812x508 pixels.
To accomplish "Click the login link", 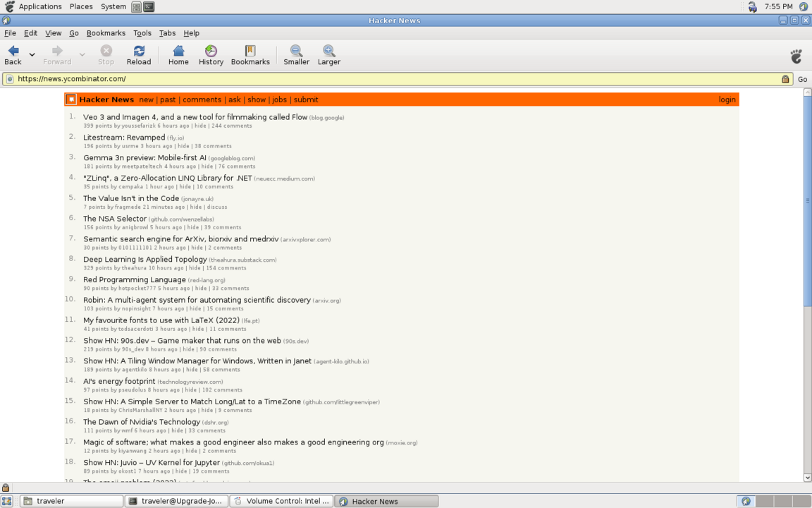I will point(727,99).
